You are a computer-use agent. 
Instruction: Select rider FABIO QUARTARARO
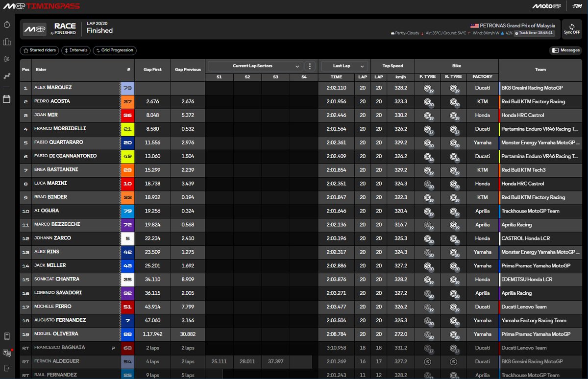59,142
